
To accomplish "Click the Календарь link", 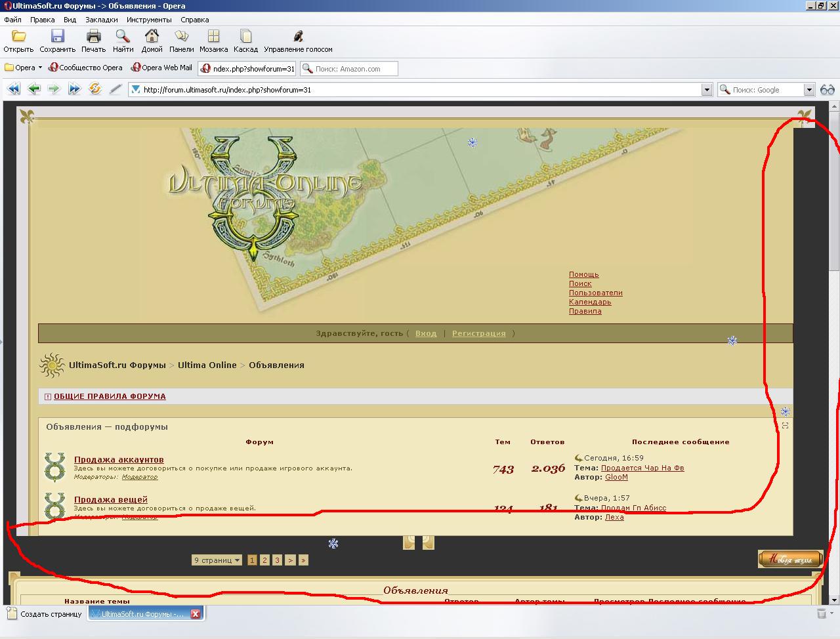I will pos(590,302).
